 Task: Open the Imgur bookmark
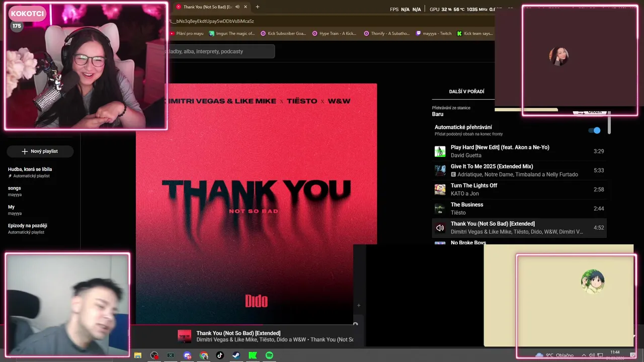click(x=232, y=34)
